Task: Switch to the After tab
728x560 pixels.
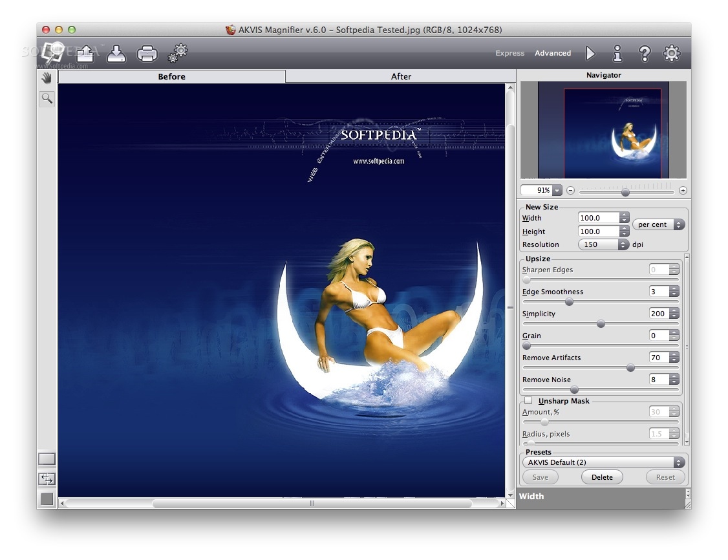Action: point(401,76)
